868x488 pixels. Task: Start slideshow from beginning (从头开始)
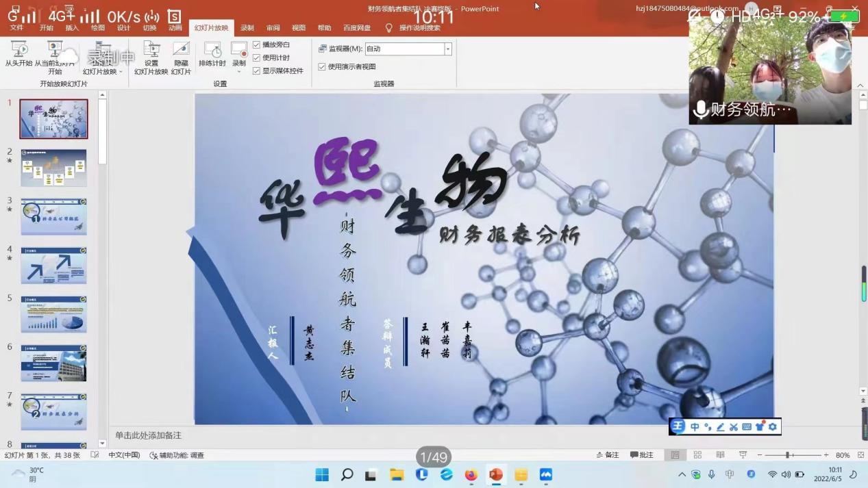tap(18, 54)
